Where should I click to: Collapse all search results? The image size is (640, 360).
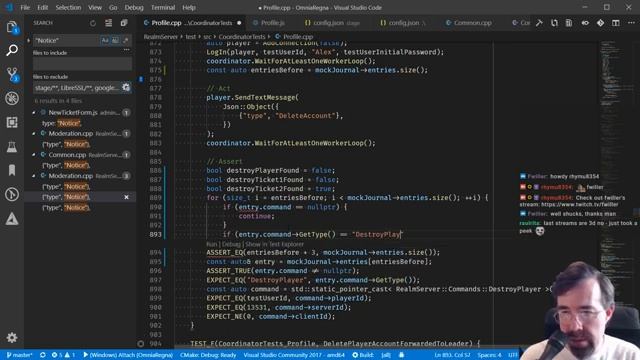point(124,23)
